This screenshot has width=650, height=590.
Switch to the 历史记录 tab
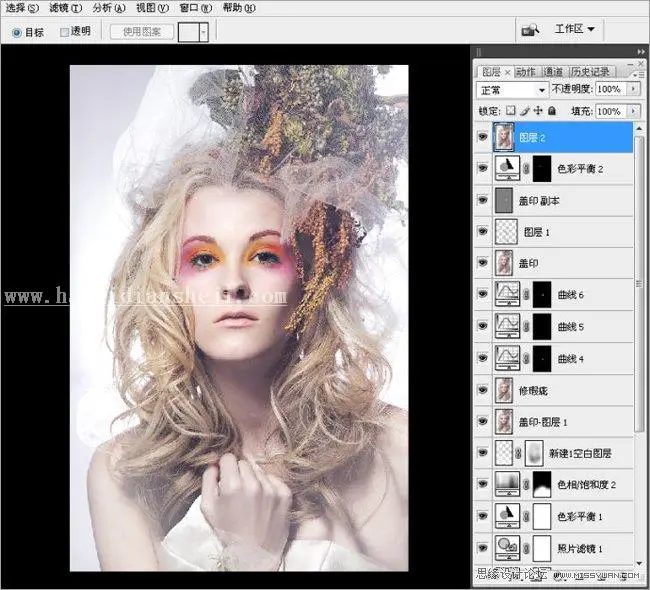(x=590, y=72)
